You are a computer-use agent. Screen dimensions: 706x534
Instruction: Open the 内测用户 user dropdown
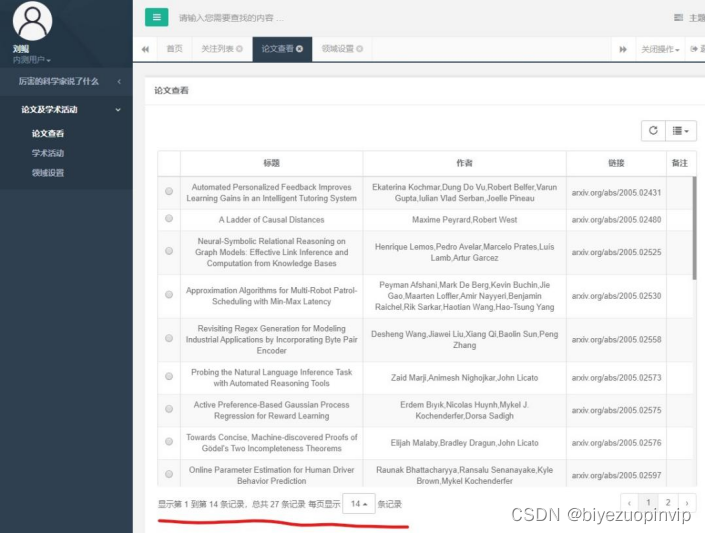click(x=32, y=60)
